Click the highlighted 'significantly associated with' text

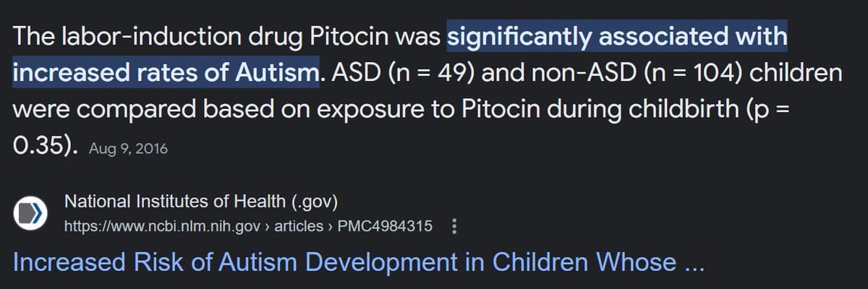pyautogui.click(x=617, y=36)
